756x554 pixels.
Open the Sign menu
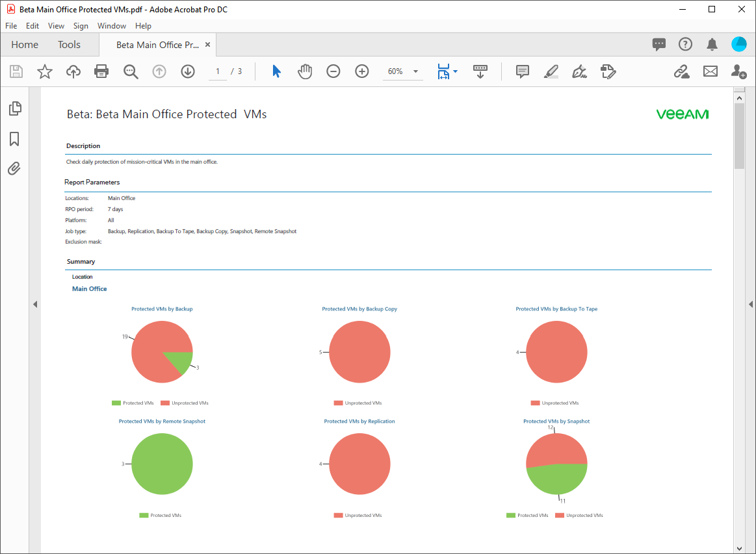[81, 26]
